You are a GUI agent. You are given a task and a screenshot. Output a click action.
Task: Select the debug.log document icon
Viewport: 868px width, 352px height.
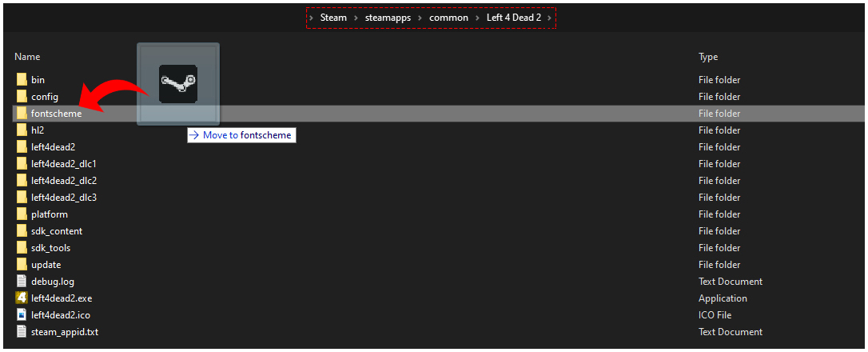22,282
